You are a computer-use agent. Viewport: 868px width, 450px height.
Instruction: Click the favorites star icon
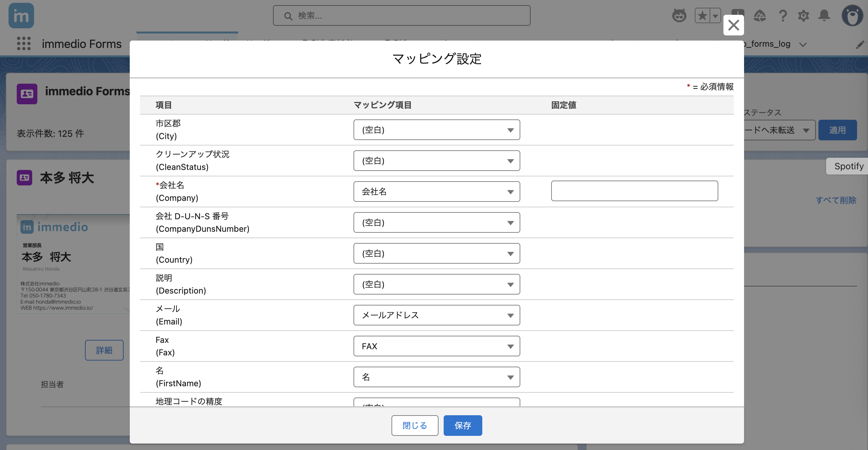point(702,16)
